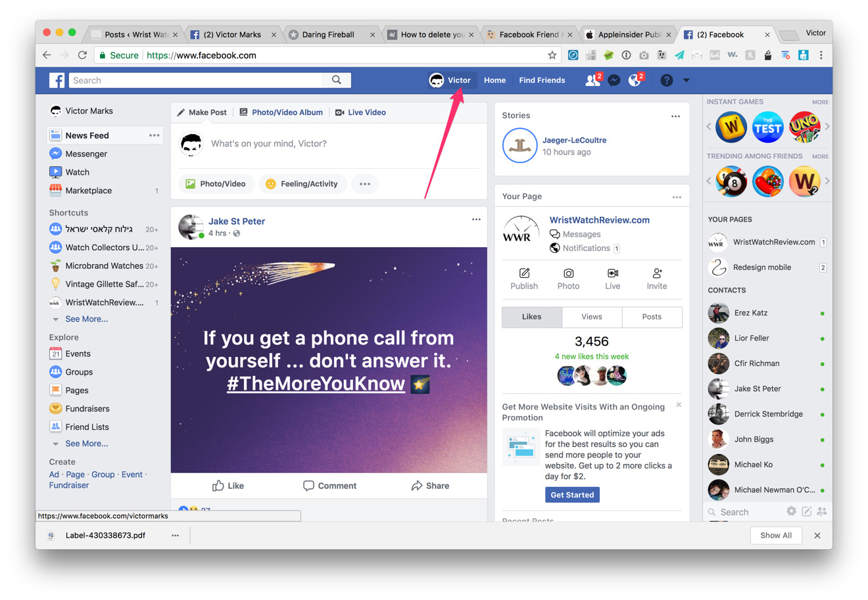Share Jake St Peter's post

tap(430, 486)
